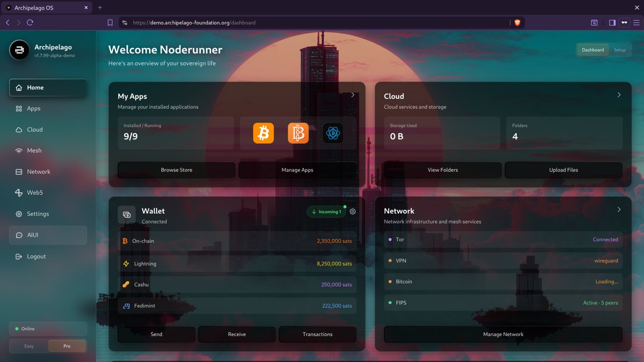This screenshot has width=644, height=362.
Task: Open the Web5 menu item
Action: tap(48, 193)
